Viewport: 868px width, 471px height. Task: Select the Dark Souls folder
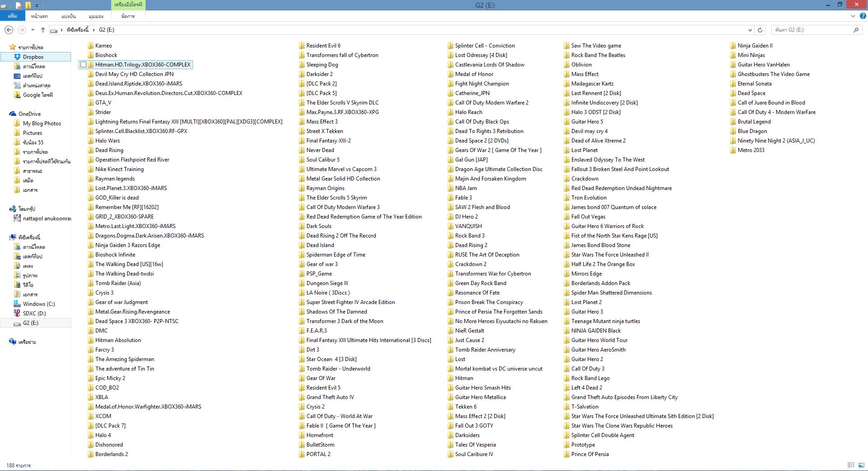coord(319,226)
